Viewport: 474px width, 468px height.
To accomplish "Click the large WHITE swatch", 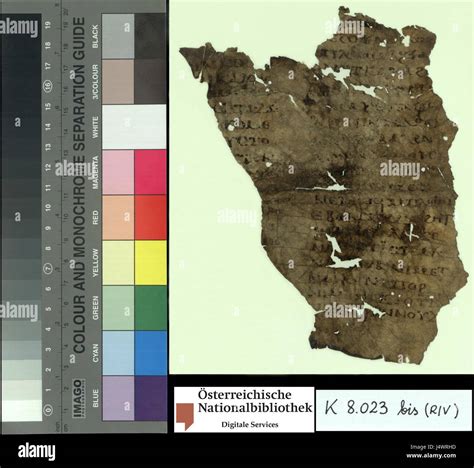I will pyautogui.click(x=134, y=127).
